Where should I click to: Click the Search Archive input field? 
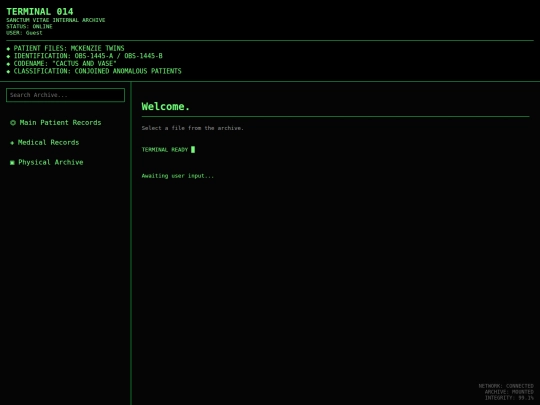[x=65, y=95]
